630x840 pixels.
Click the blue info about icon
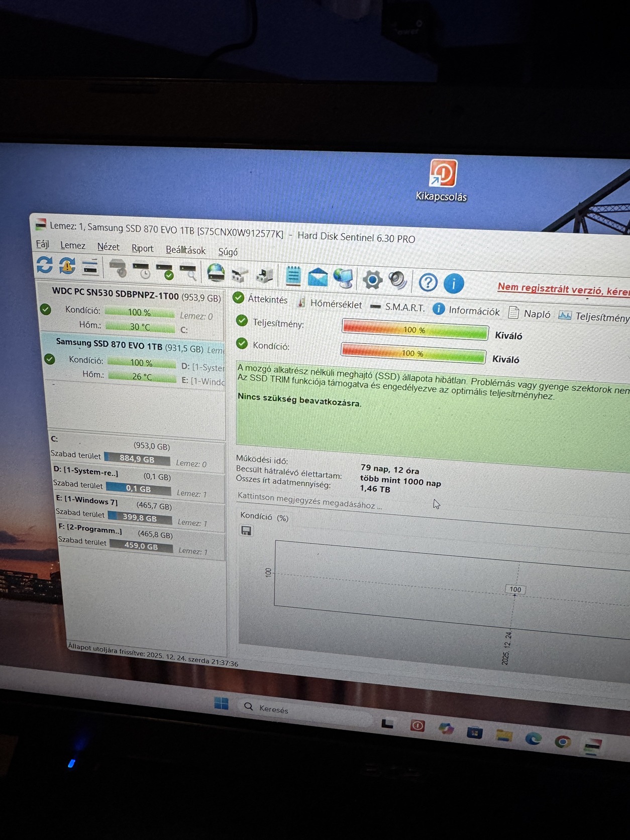pos(454,283)
